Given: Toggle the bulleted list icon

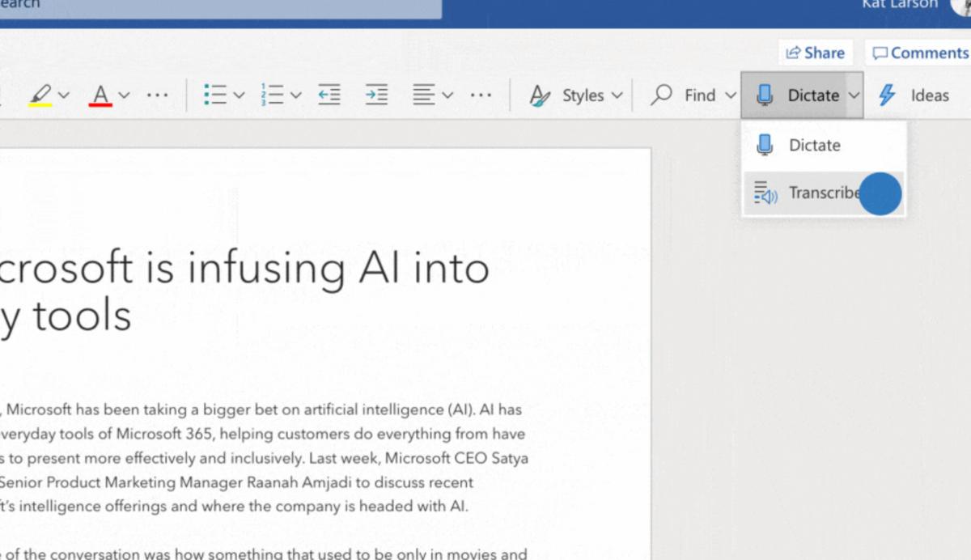Looking at the screenshot, I should tap(215, 95).
